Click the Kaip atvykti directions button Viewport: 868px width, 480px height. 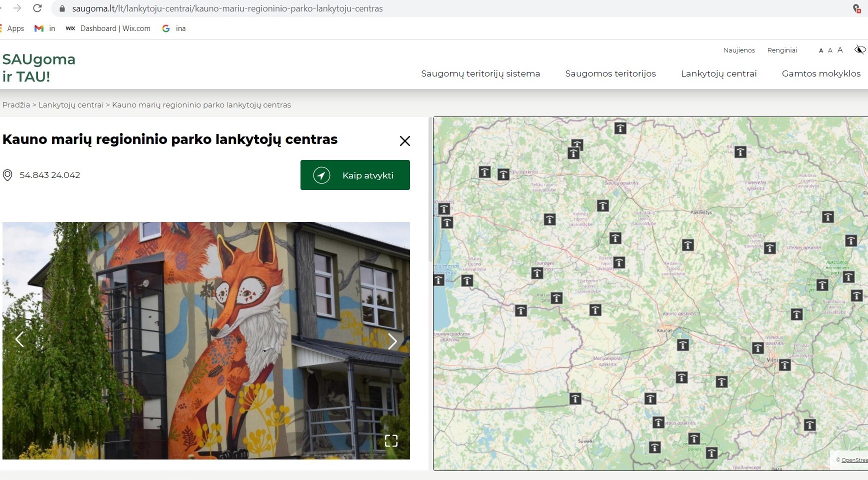pos(355,175)
